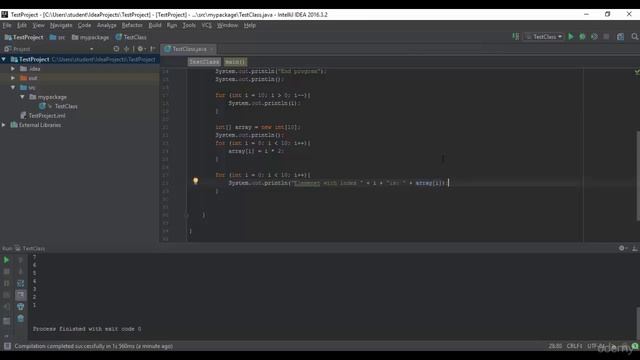Open Search Everywhere magnifier icon

click(635, 37)
